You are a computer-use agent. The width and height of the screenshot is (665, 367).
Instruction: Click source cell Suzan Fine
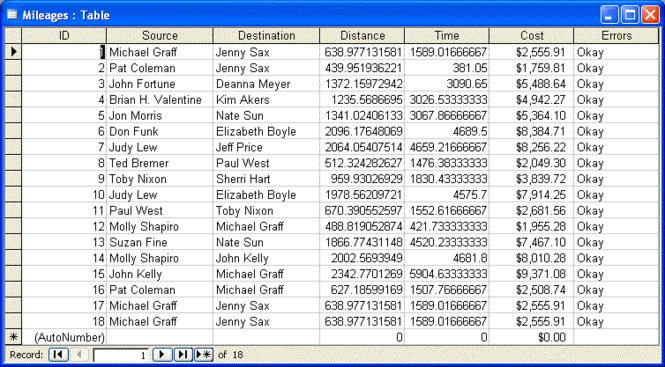coord(159,242)
